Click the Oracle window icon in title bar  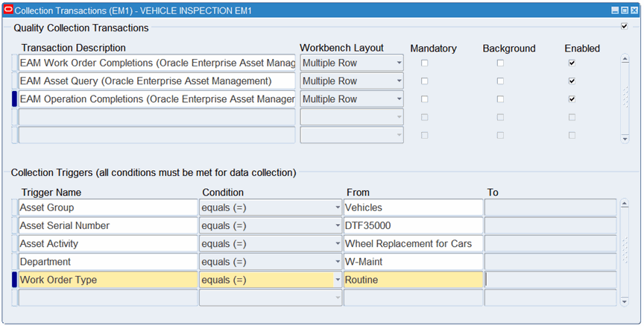click(8, 10)
